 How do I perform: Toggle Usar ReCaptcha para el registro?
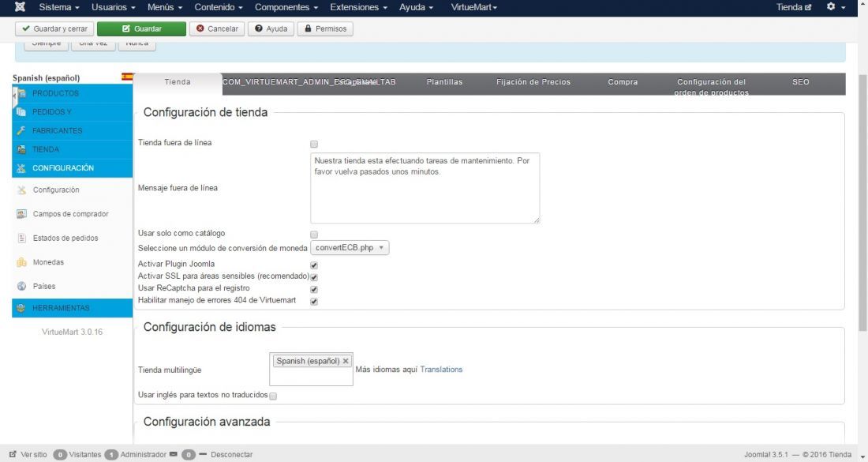tap(314, 290)
